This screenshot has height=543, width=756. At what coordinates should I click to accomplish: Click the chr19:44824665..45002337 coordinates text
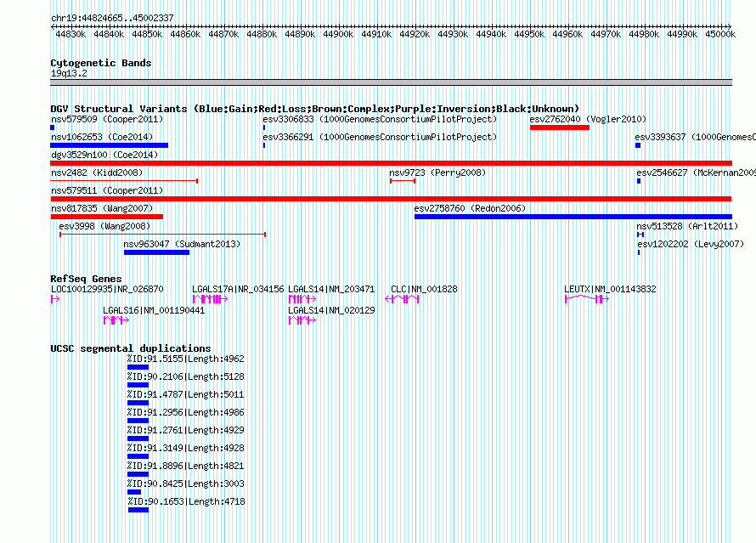[x=112, y=18]
